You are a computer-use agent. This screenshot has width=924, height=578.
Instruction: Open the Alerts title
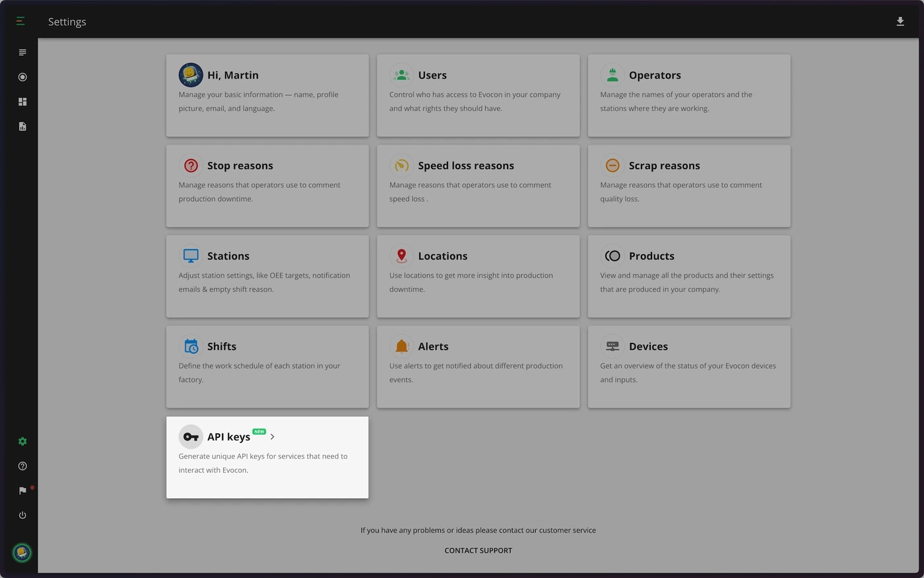433,347
